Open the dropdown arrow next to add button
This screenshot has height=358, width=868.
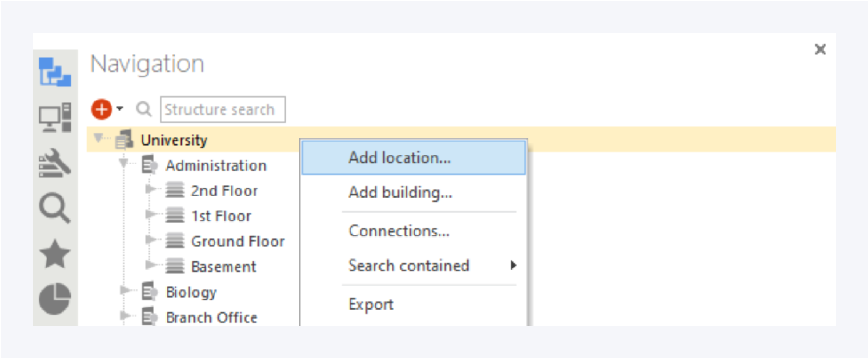[x=120, y=109]
